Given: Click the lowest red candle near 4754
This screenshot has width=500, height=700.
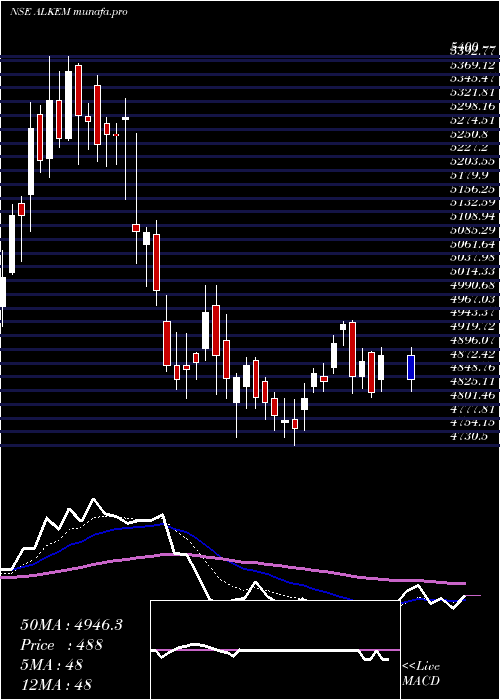Looking at the screenshot, I should [x=295, y=424].
